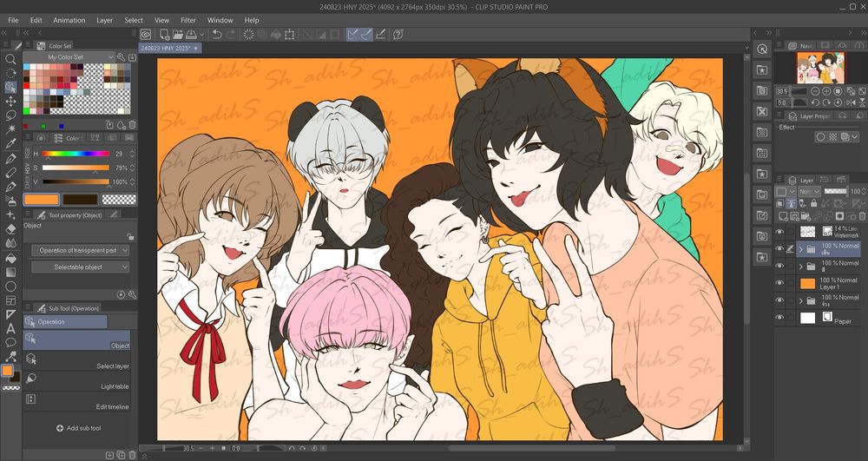868x461 pixels.
Task: Open Clip Studio launcher icon
Action: point(146,35)
